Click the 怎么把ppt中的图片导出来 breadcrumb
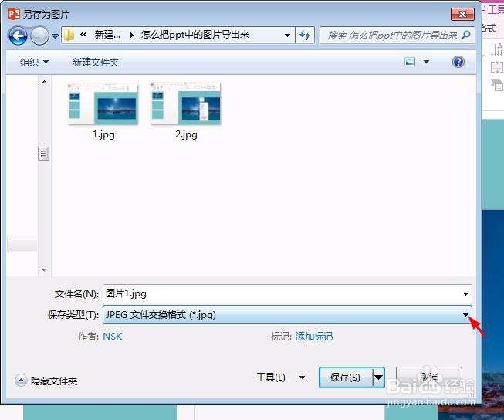Image resolution: width=504 pixels, height=420 pixels. pos(195,35)
